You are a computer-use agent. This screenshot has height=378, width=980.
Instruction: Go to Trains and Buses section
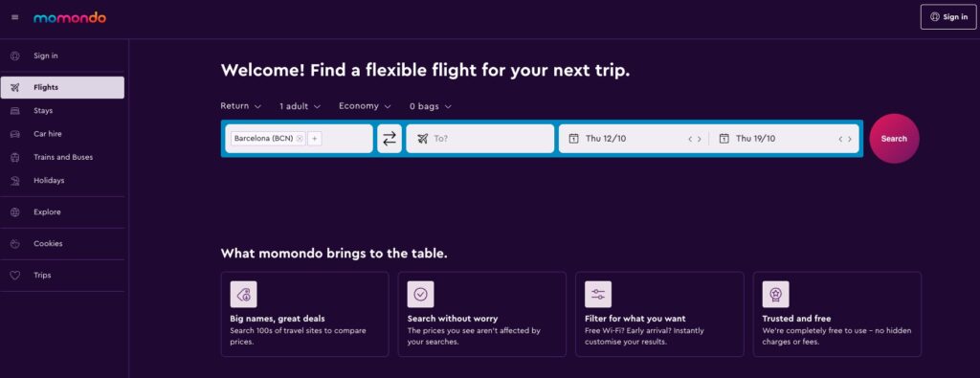click(62, 158)
